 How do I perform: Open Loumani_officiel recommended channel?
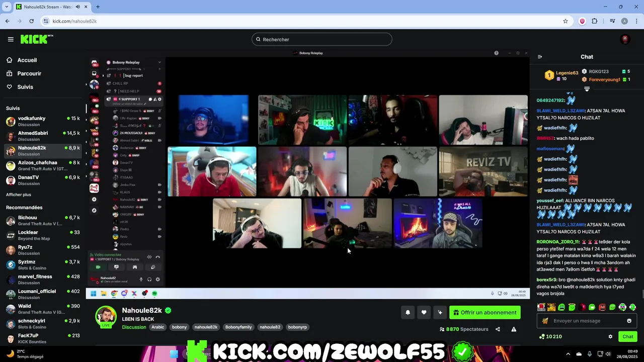(x=43, y=294)
